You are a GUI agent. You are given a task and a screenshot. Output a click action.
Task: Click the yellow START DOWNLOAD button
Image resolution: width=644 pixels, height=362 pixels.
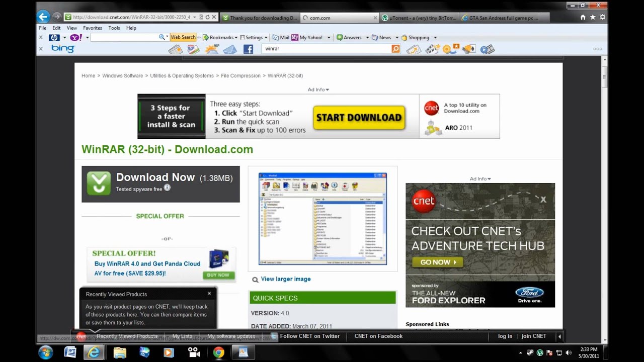pyautogui.click(x=359, y=117)
